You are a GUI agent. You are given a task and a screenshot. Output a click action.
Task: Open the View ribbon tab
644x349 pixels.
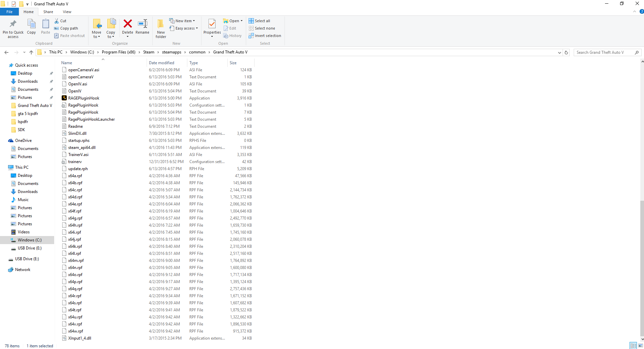pos(67,12)
